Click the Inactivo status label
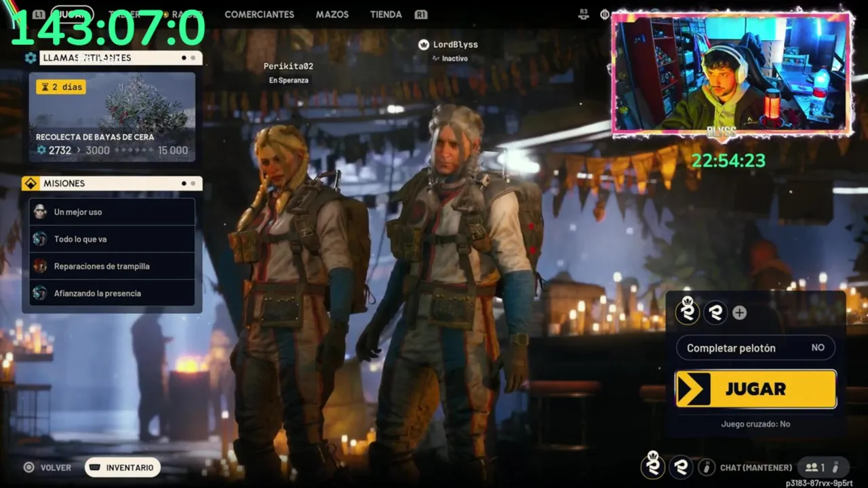 455,59
